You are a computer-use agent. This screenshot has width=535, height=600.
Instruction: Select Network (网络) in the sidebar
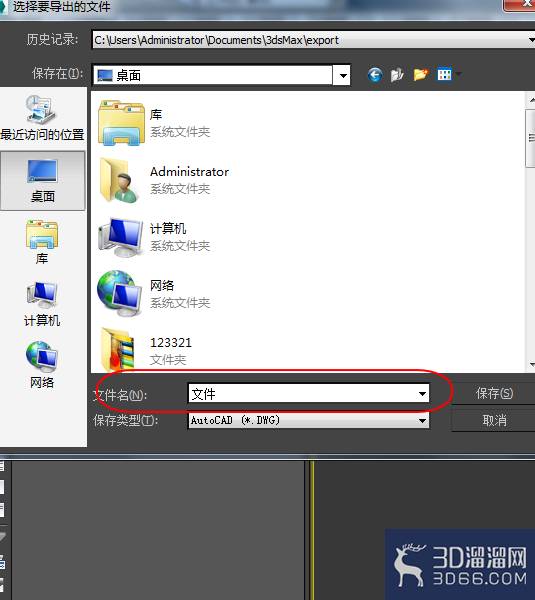coord(42,365)
